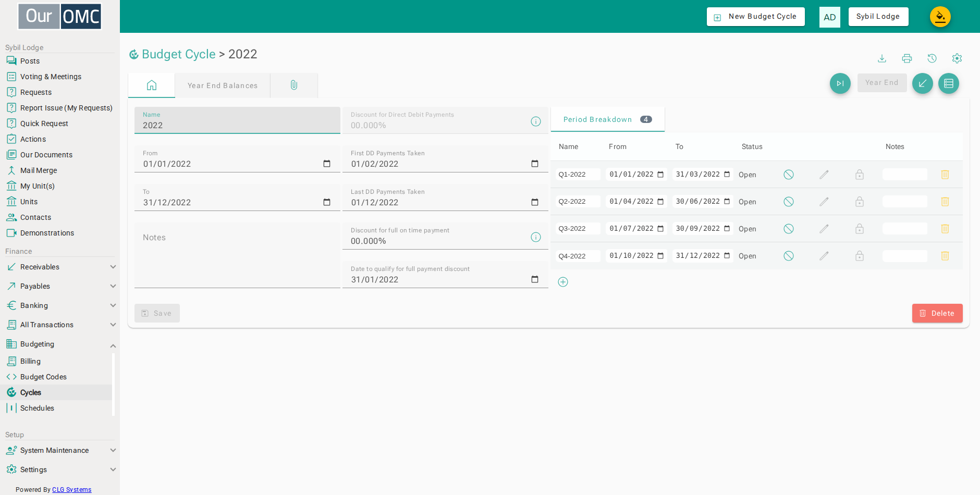Open calendar for First DD Payments Taken

[x=535, y=164]
